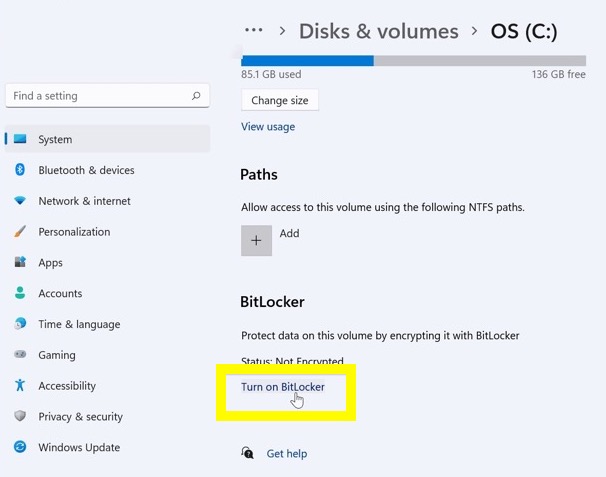Click the Accounts person icon

click(x=20, y=293)
